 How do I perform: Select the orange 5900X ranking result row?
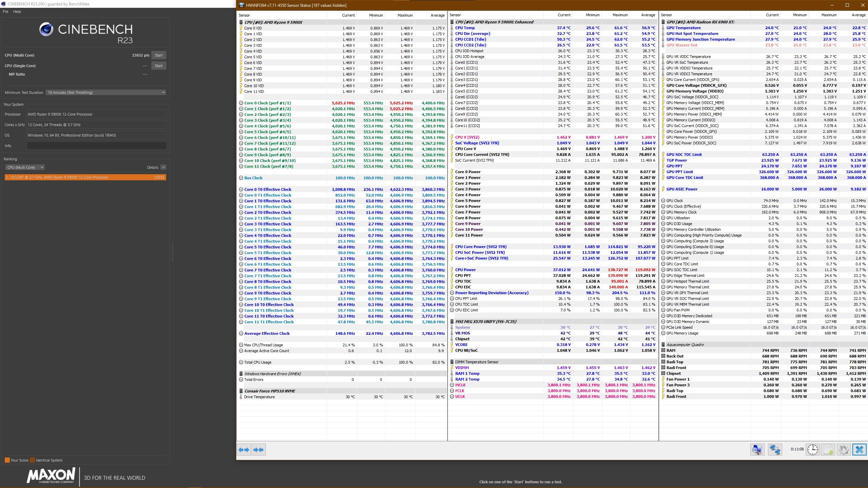pyautogui.click(x=85, y=177)
